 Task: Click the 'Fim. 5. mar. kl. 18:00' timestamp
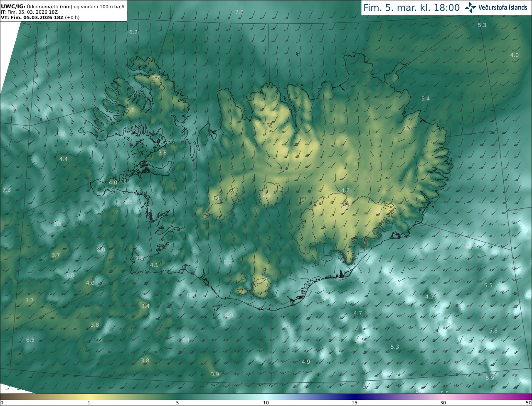tap(411, 7)
